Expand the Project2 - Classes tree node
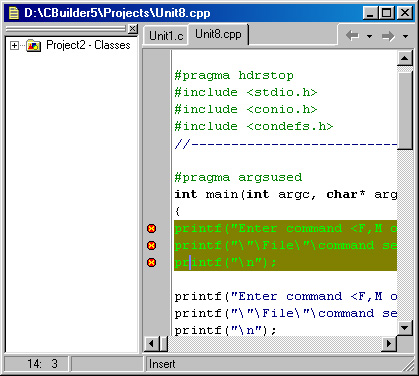Screen dimensions: 419x376 (14, 45)
